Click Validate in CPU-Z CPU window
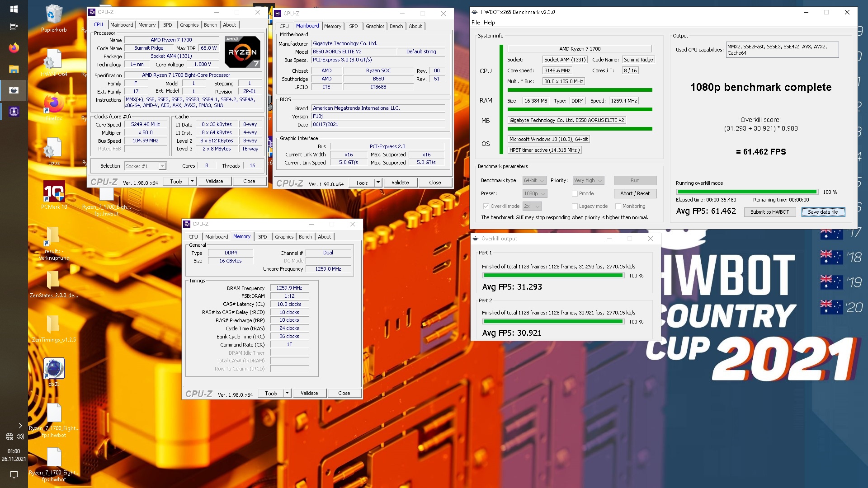 click(214, 181)
